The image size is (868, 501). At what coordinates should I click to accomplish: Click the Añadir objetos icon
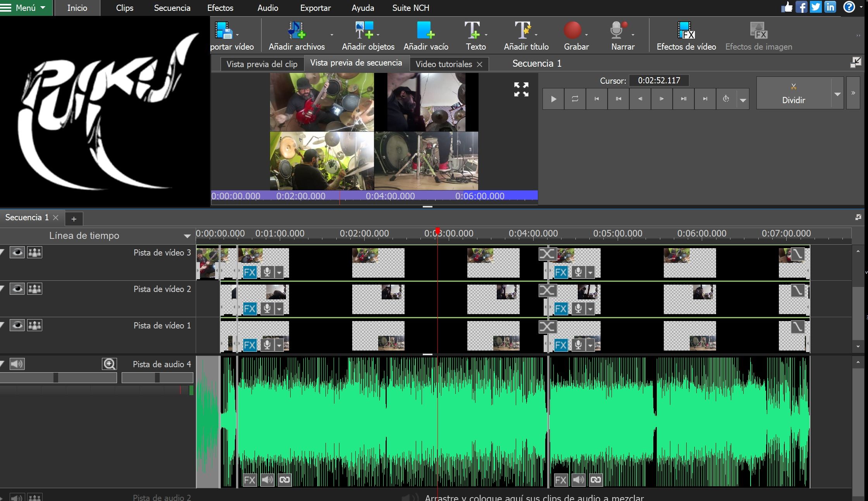point(364,30)
